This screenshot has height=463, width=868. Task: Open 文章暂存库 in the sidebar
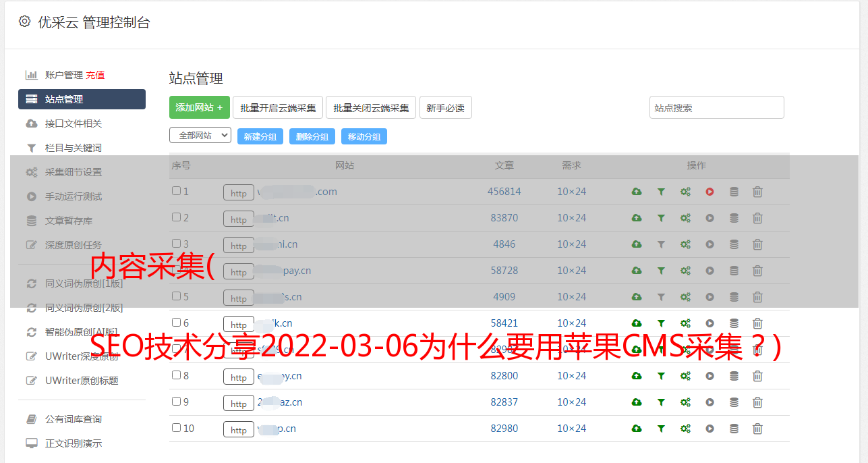click(x=68, y=221)
